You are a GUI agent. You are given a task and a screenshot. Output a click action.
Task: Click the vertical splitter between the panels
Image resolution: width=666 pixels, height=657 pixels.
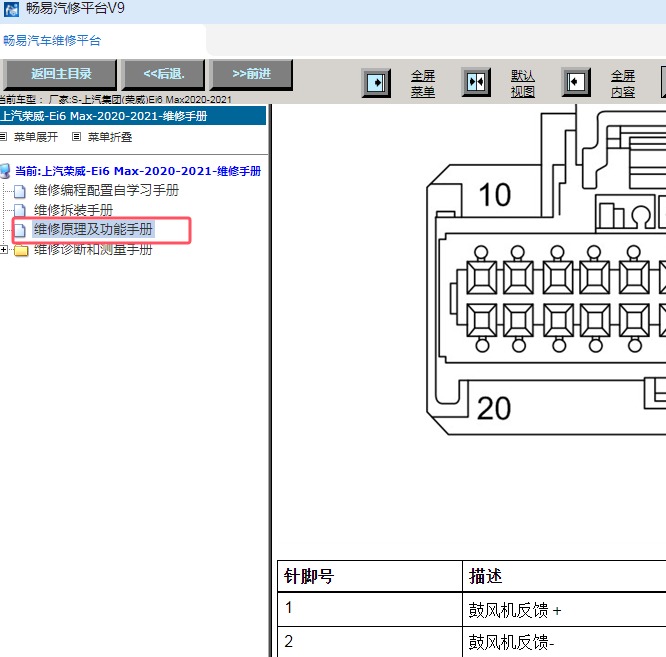[x=270, y=380]
